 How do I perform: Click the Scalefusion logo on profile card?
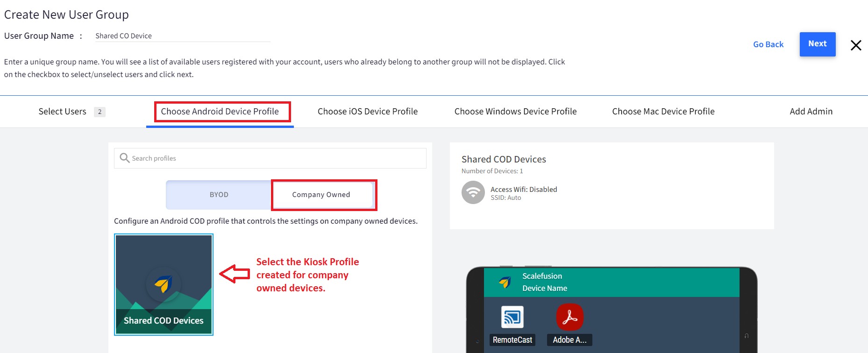point(163,283)
